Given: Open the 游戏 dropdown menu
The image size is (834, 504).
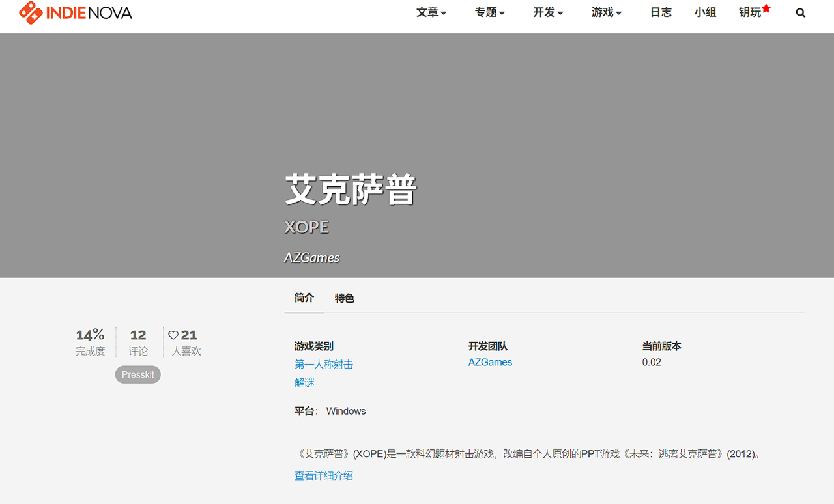Looking at the screenshot, I should (607, 12).
